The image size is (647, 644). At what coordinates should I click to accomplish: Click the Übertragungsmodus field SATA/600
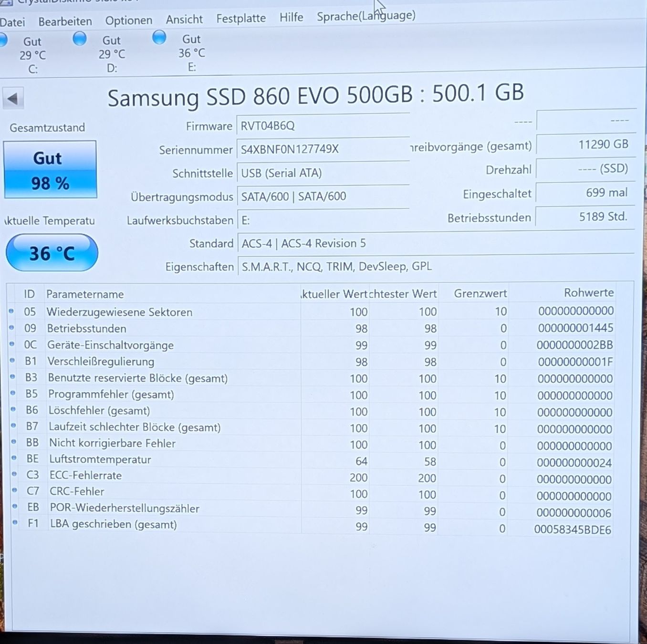point(323,196)
